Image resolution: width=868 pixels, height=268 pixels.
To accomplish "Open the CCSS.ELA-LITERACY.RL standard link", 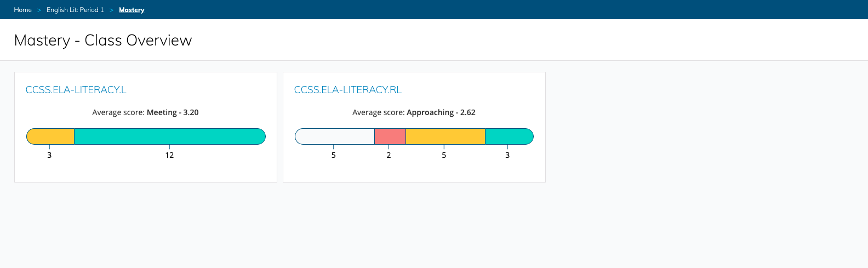I will (348, 90).
